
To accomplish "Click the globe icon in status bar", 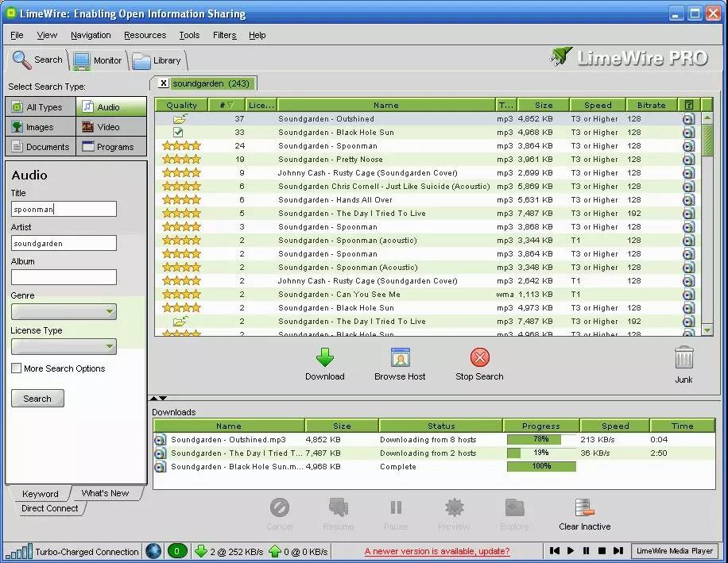I will 153,551.
